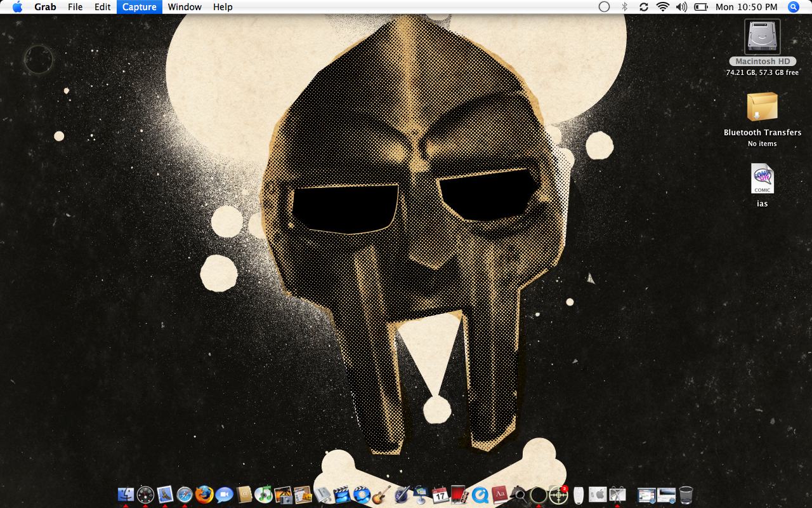Click crosshair Dock icon with badge 2
This screenshot has height=508, width=812.
[x=558, y=495]
